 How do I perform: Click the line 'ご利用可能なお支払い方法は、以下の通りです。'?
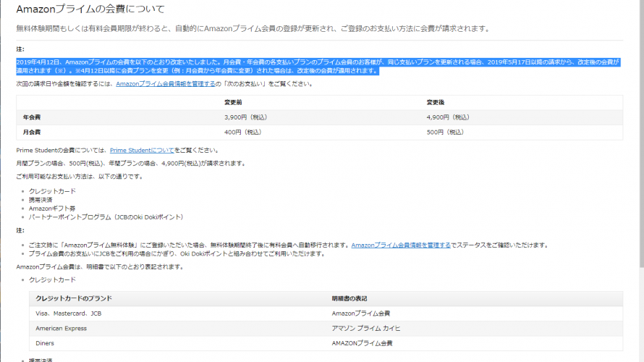80,177
